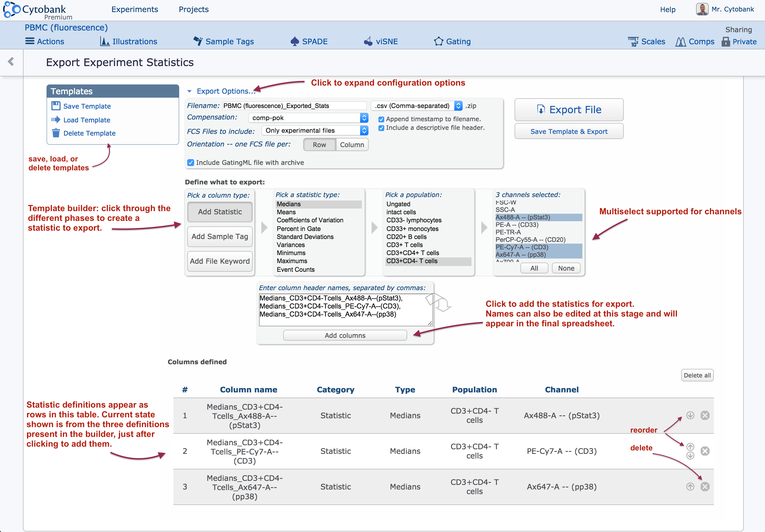The image size is (765, 532).
Task: Select Column orientation
Action: pyautogui.click(x=352, y=144)
